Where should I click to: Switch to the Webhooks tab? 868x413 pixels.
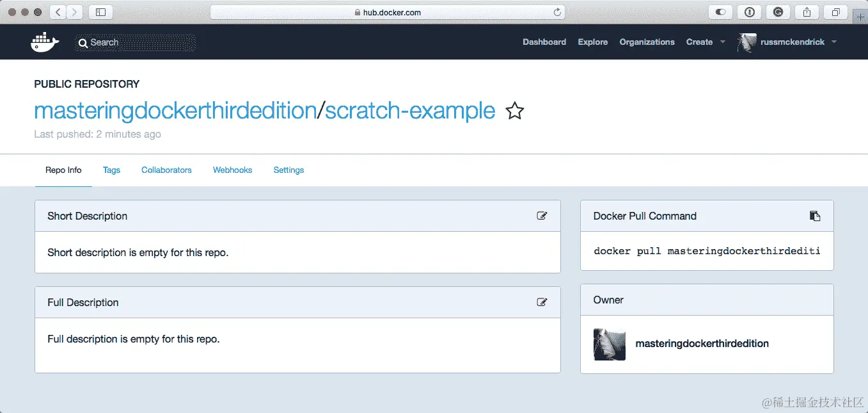click(x=232, y=170)
